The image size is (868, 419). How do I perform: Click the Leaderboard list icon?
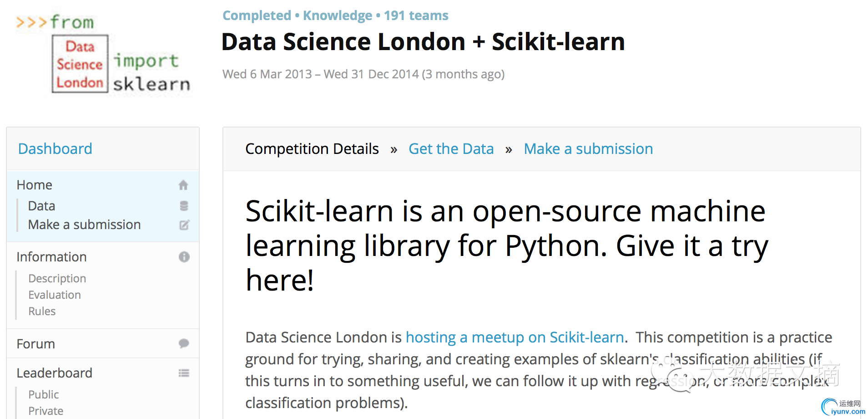coord(184,373)
